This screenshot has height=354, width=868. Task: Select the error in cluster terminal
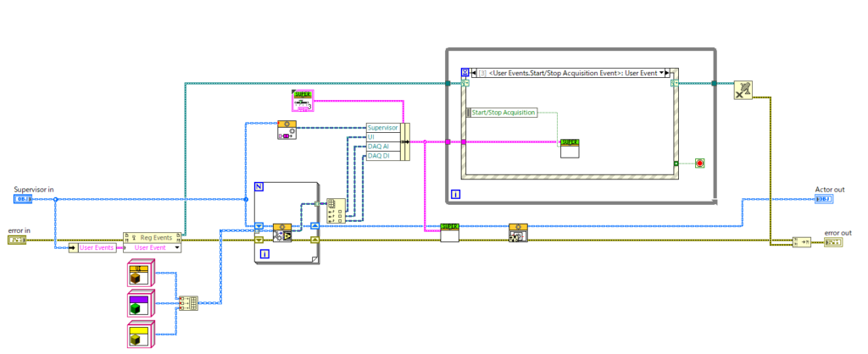17,240
